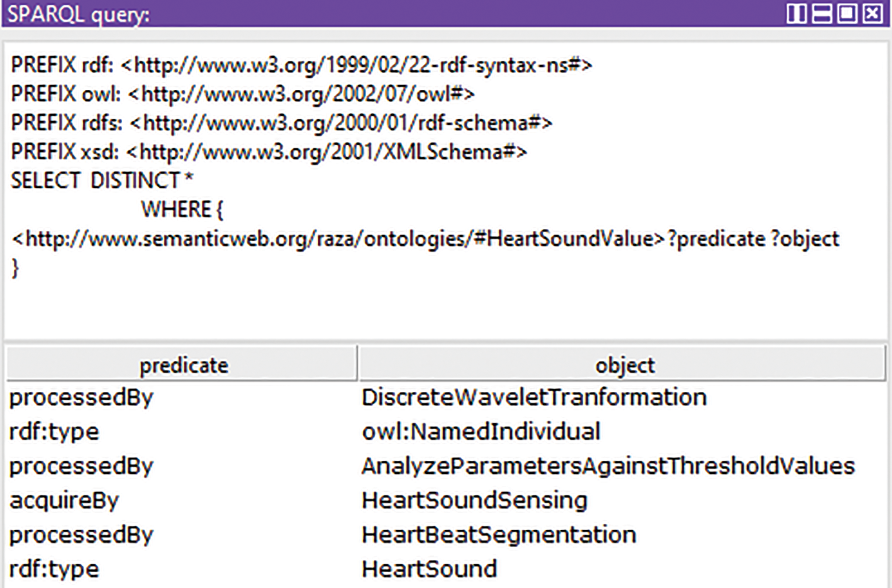Select the DiscreteWaveletTranformation result cell
The image size is (892, 588).
534,397
